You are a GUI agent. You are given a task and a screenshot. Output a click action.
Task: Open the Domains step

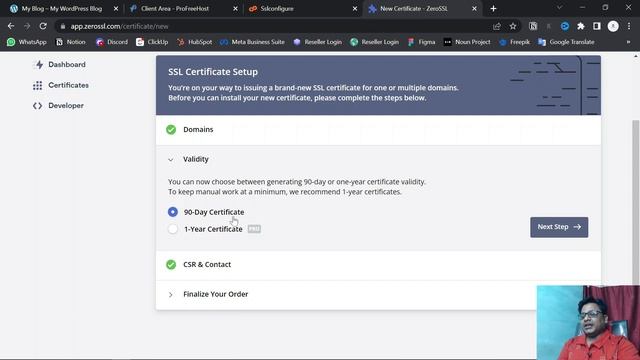click(378, 130)
